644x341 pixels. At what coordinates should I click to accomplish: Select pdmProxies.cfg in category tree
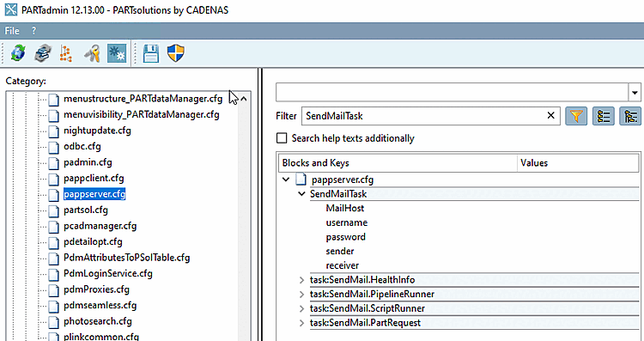[x=96, y=289]
